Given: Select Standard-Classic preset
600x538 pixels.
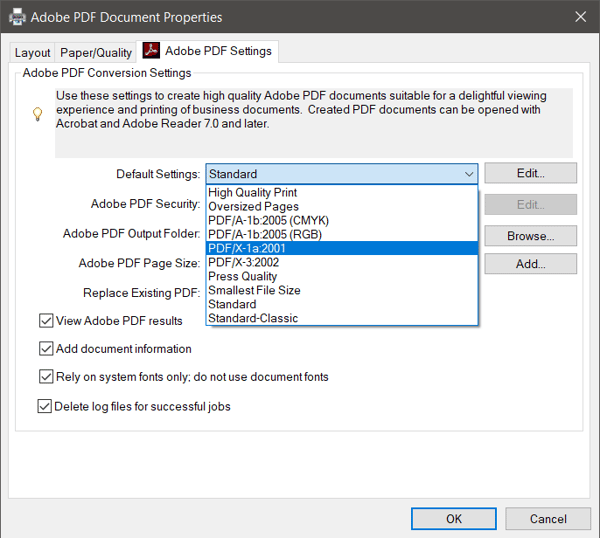Looking at the screenshot, I should click(x=342, y=318).
